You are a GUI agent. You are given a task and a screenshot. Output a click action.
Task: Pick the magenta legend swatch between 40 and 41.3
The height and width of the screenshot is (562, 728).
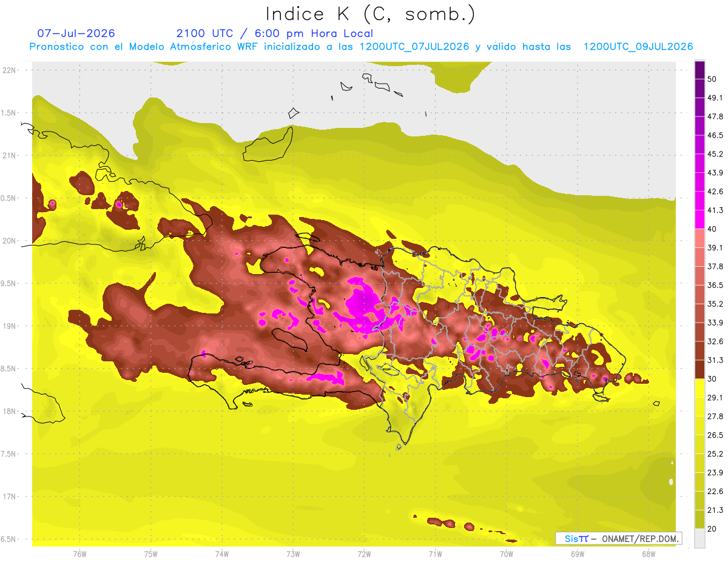[x=699, y=219]
